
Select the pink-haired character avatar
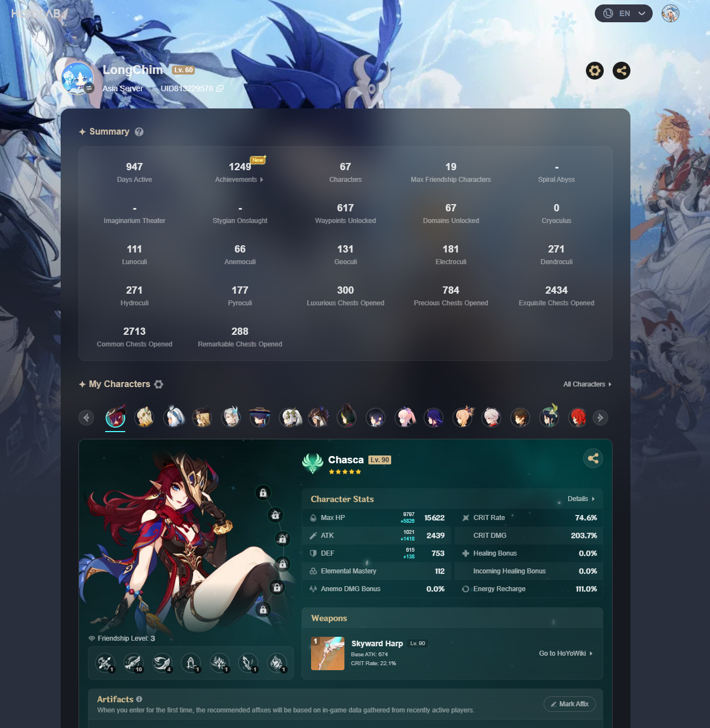(405, 417)
